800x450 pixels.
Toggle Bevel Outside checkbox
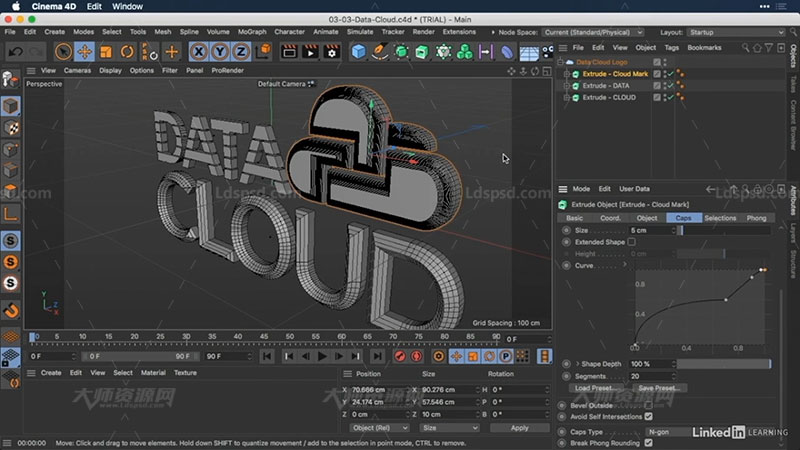point(648,405)
